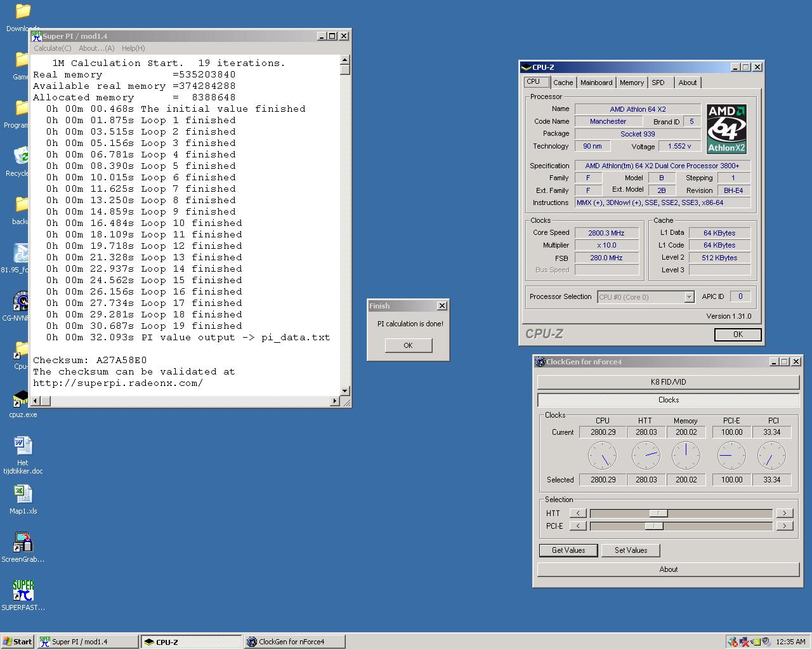The width and height of the screenshot is (812, 650).
Task: Click Code Name Manchester field
Action: (608, 121)
